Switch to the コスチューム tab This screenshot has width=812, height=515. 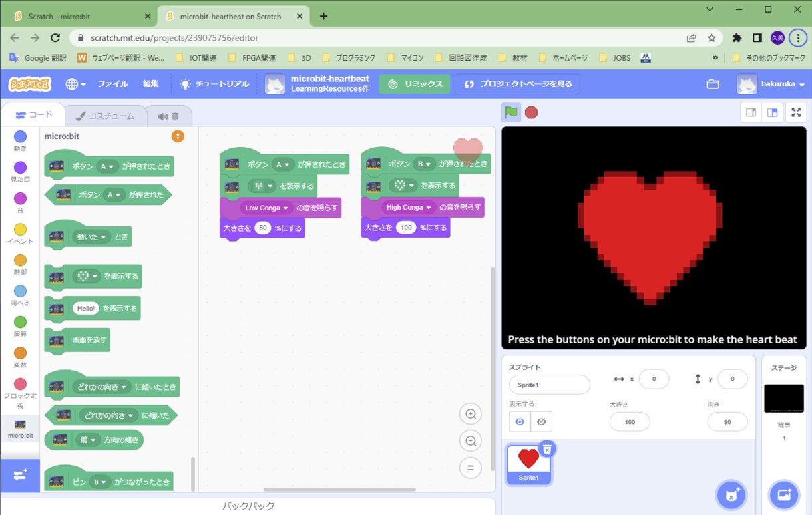click(105, 116)
